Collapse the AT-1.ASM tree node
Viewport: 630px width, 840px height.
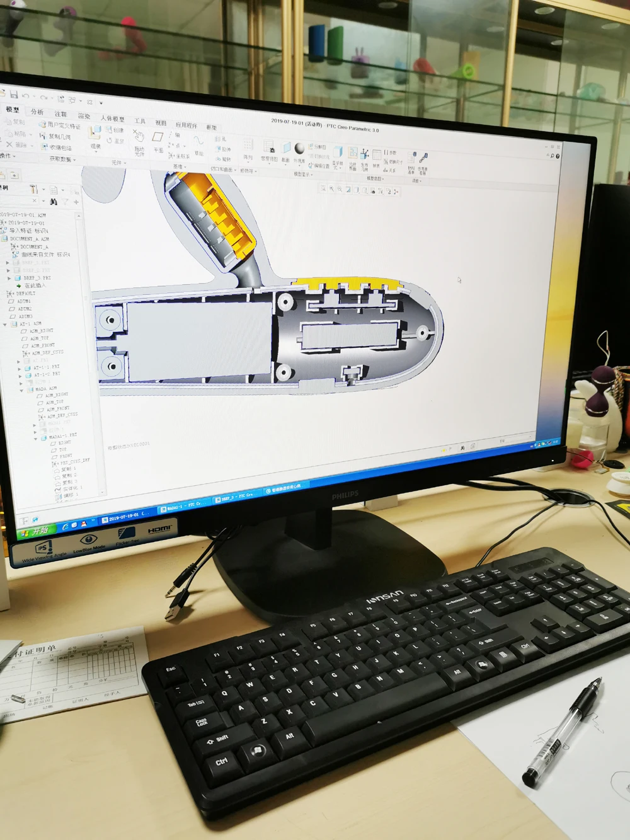tap(6, 324)
